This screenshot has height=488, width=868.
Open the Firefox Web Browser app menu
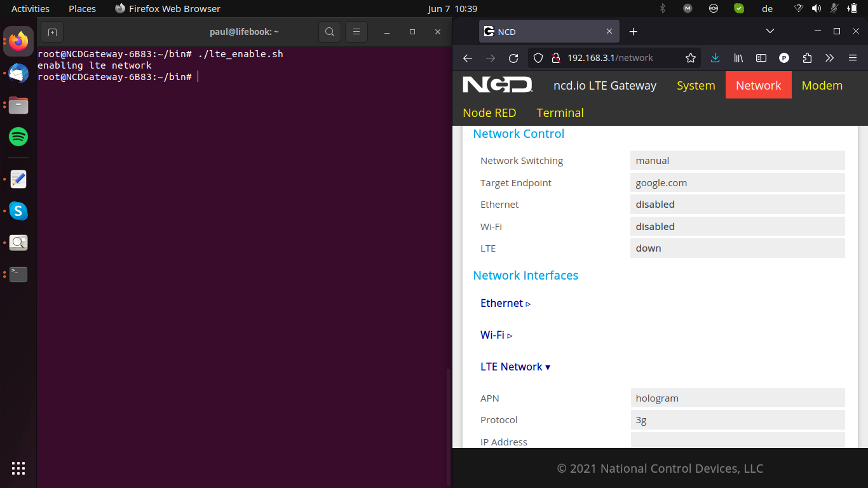[x=168, y=8]
